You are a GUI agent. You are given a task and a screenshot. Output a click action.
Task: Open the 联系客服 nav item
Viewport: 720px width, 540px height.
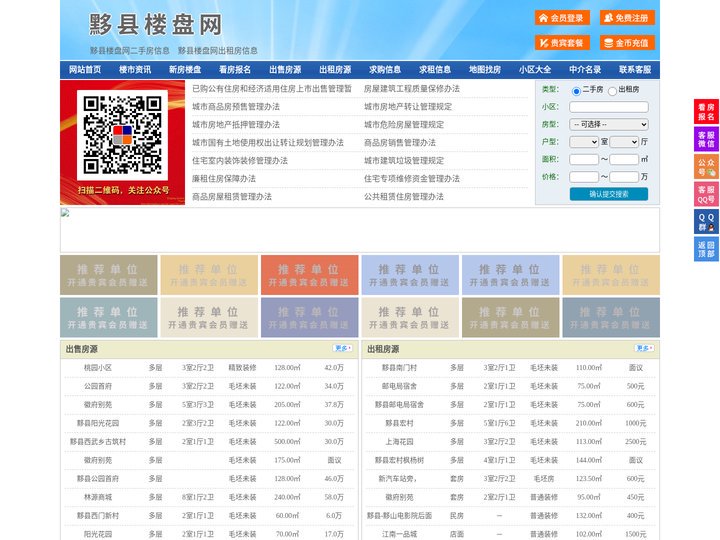(x=635, y=70)
